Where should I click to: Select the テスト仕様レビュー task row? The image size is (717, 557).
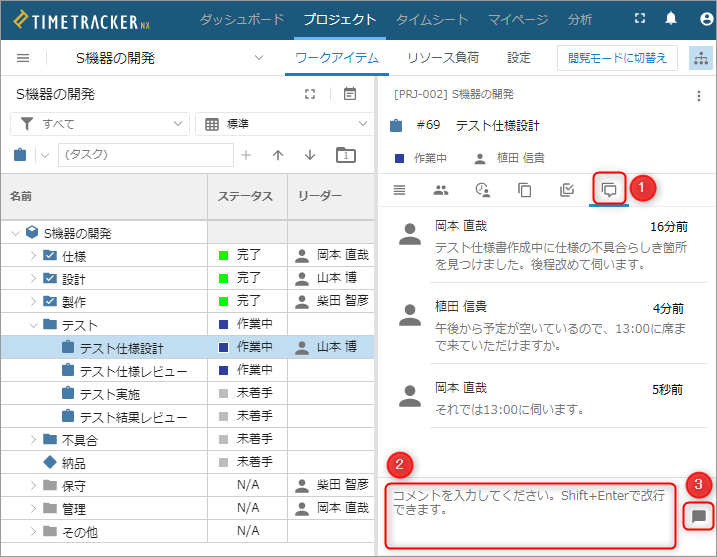point(187,370)
